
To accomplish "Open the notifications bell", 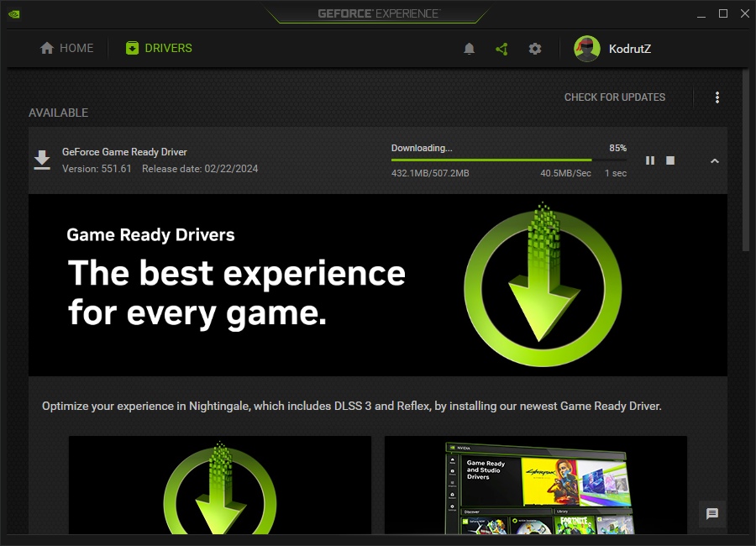I will 469,49.
